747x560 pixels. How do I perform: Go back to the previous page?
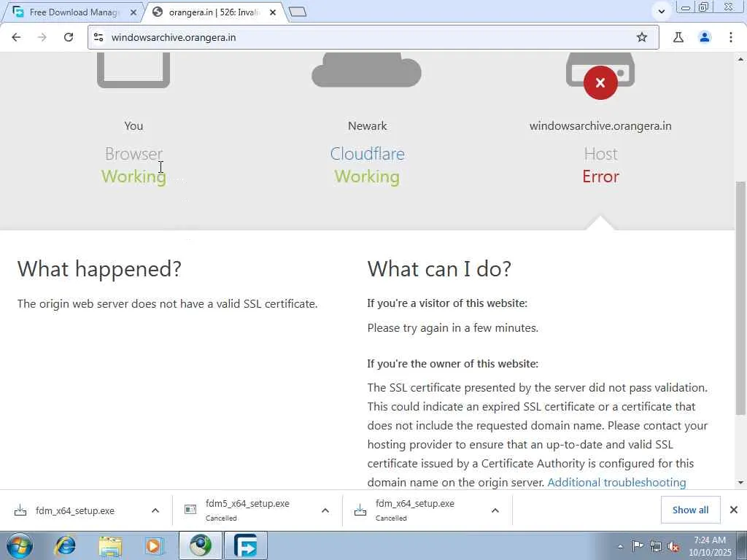pos(16,37)
